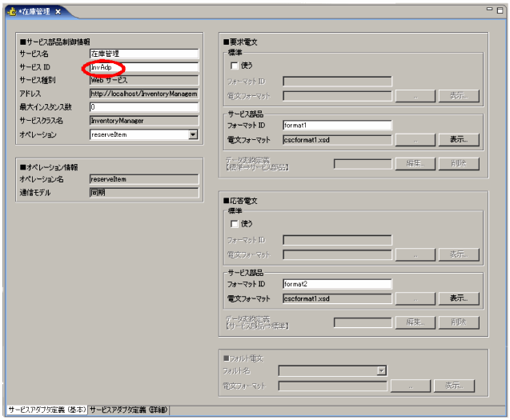Click 表示 button in フォルト電文 section
Screen dimensions: 510x420
(x=454, y=386)
